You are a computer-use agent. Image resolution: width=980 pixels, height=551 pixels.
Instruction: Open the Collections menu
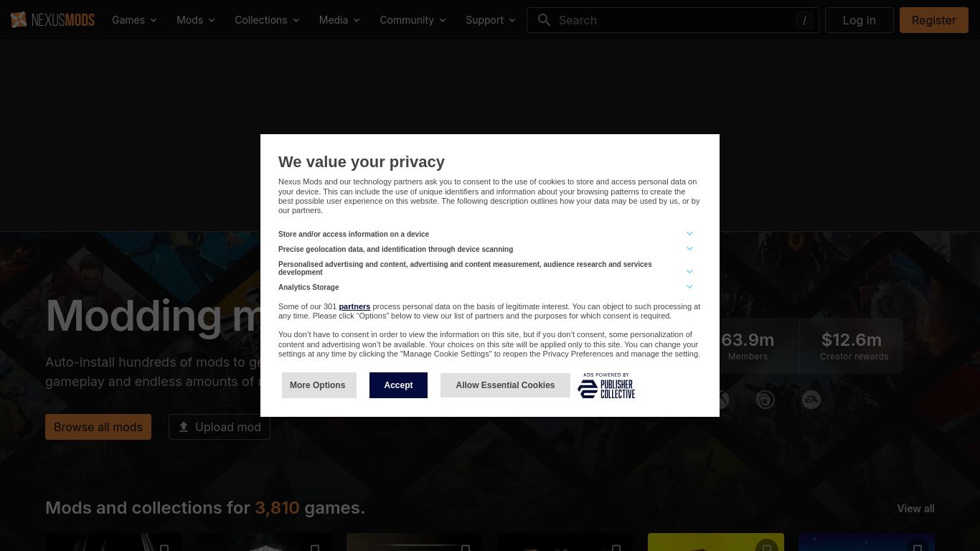[267, 20]
